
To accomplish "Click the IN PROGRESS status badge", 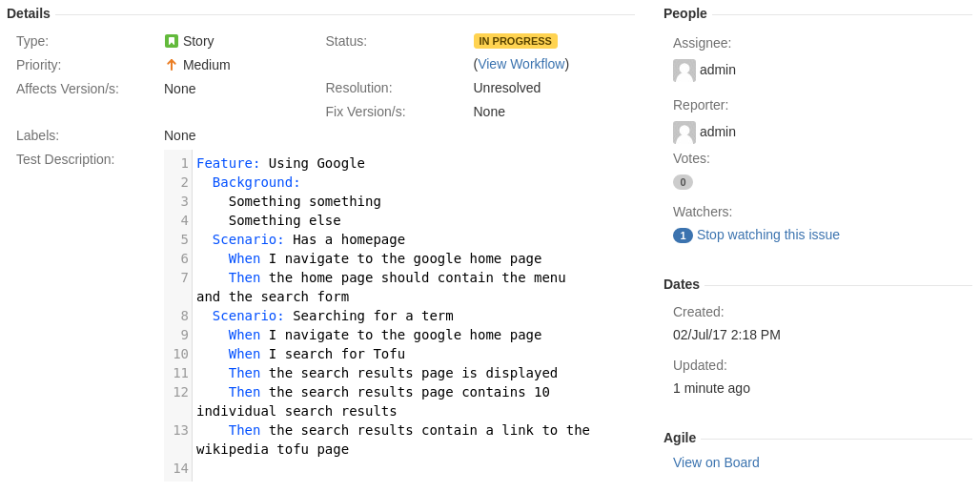I will tap(515, 41).
